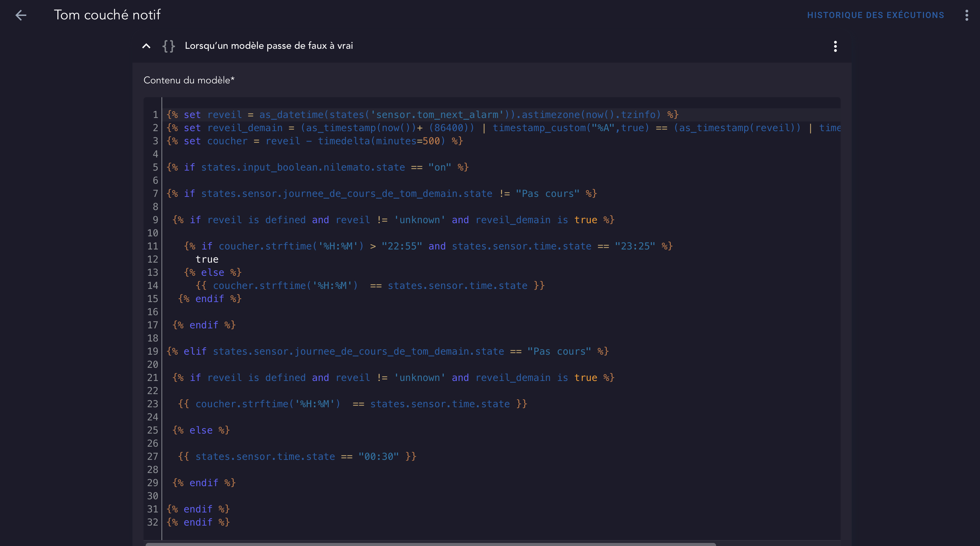Click line 27 with "00:30" comparison
Viewport: 980px width, 546px height.
[297, 456]
